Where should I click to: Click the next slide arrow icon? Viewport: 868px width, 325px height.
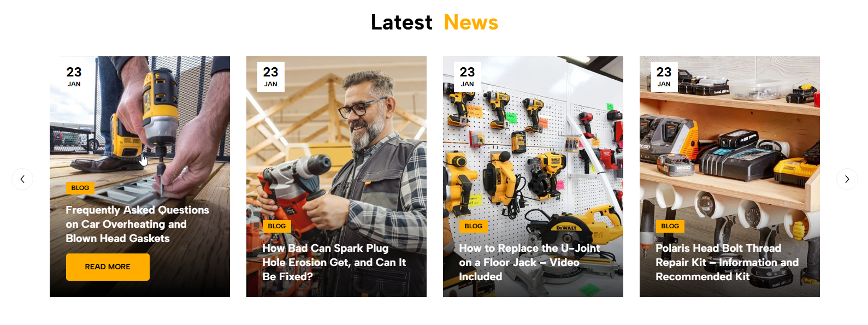[x=847, y=179]
